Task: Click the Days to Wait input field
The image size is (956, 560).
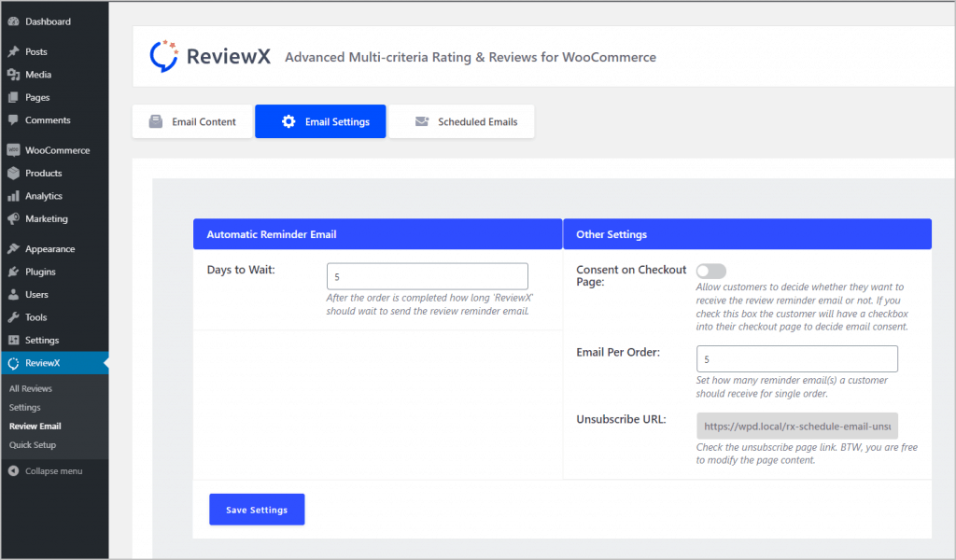Action: pyautogui.click(x=427, y=276)
